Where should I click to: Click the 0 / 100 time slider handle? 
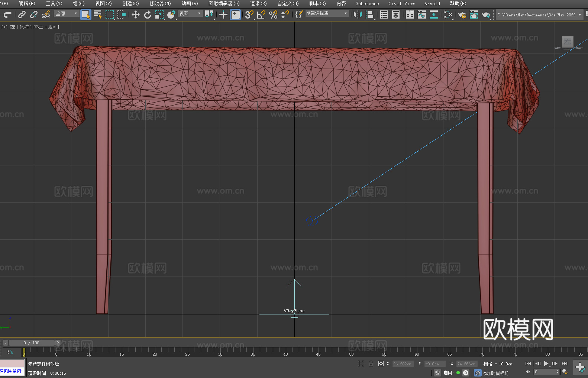pyautogui.click(x=32, y=343)
